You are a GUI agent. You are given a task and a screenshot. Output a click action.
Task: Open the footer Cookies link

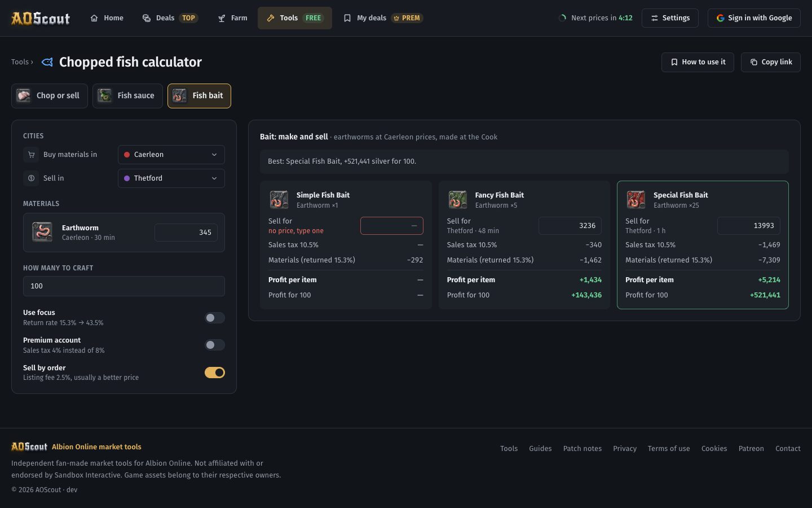[714, 449]
